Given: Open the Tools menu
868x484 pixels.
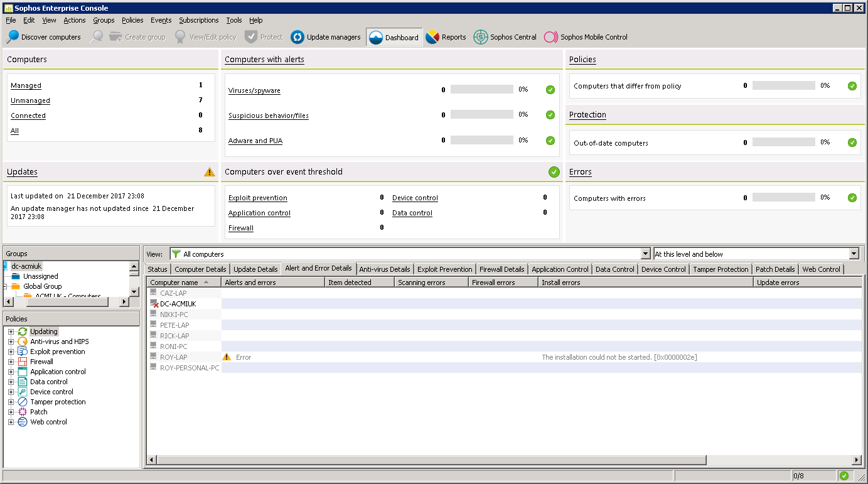Looking at the screenshot, I should [234, 20].
